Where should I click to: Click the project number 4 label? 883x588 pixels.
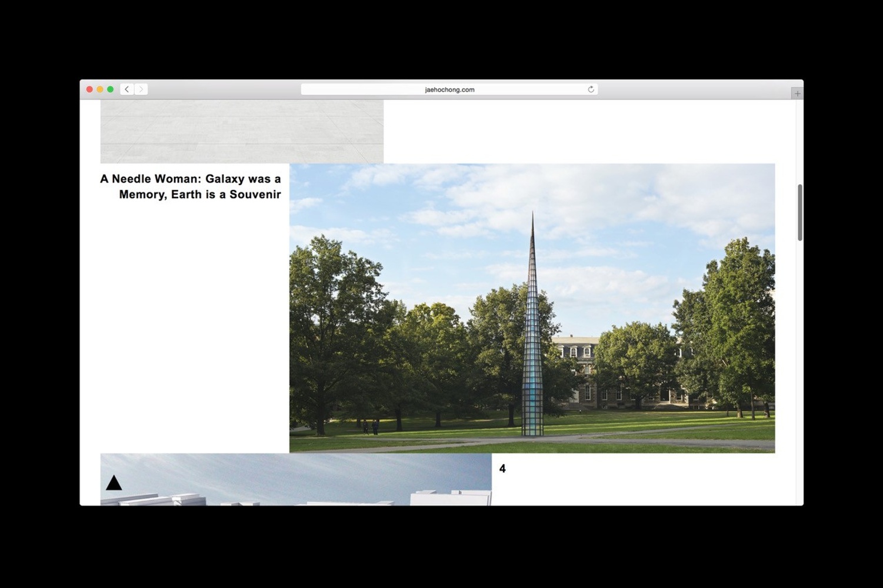click(502, 469)
